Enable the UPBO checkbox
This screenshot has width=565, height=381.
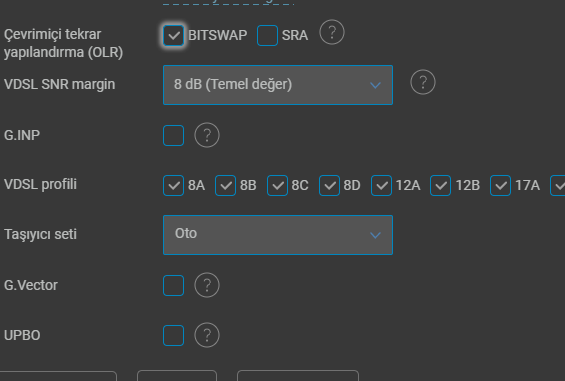click(x=174, y=336)
